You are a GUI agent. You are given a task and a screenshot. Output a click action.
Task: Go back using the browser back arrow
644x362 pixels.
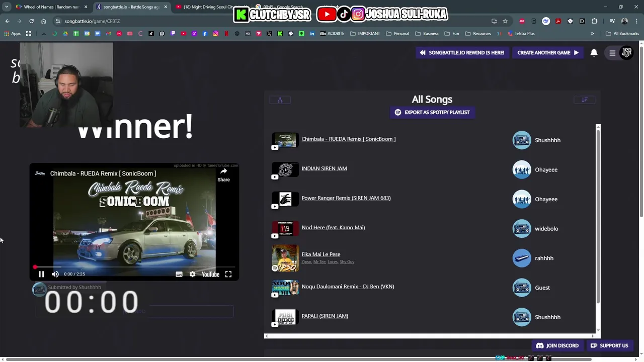pos(7,21)
